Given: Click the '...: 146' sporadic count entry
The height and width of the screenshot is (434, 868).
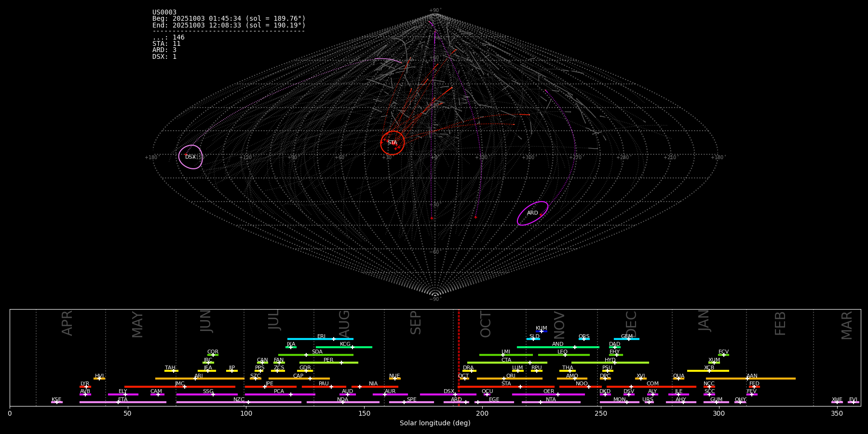Looking at the screenshot, I should pyautogui.click(x=168, y=38).
